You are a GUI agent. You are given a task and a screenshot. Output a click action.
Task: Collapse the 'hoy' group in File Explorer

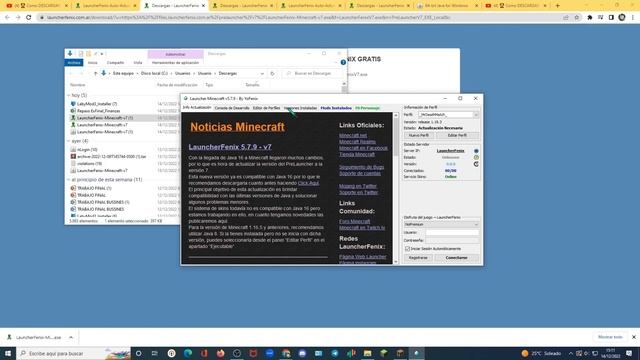pos(69,95)
